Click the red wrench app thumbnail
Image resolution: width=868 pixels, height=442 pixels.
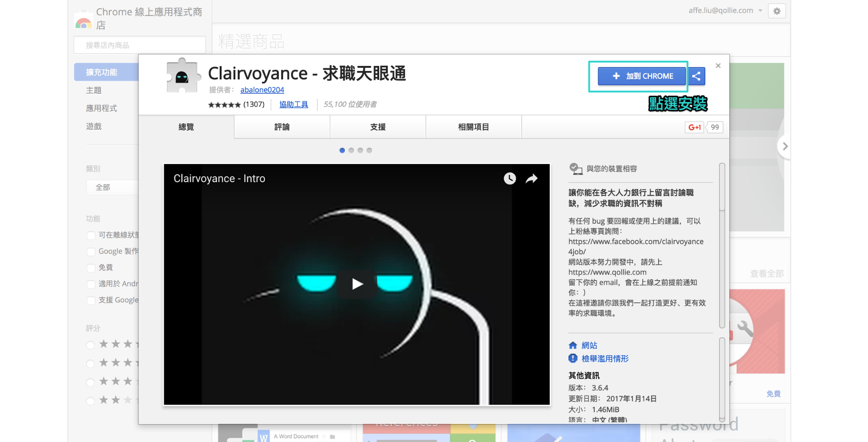(757, 331)
